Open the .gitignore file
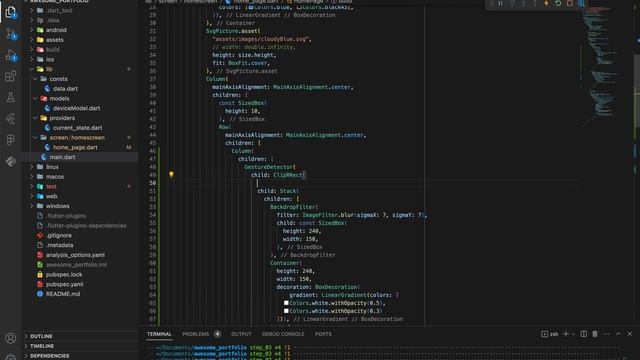 click(x=59, y=236)
